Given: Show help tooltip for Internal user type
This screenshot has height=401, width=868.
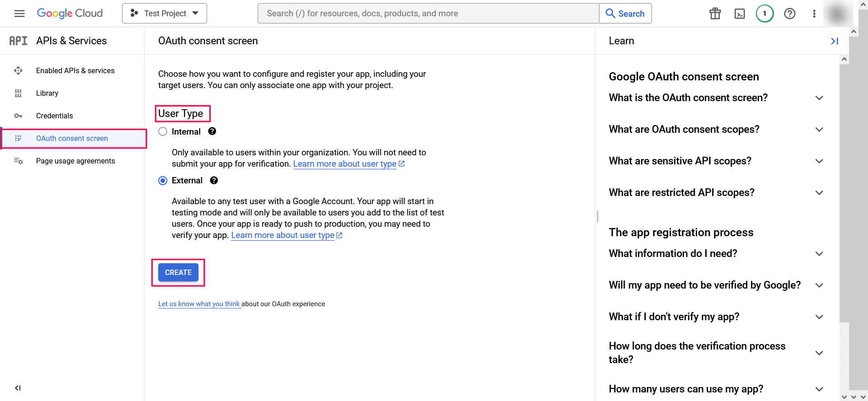Looking at the screenshot, I should 212,131.
